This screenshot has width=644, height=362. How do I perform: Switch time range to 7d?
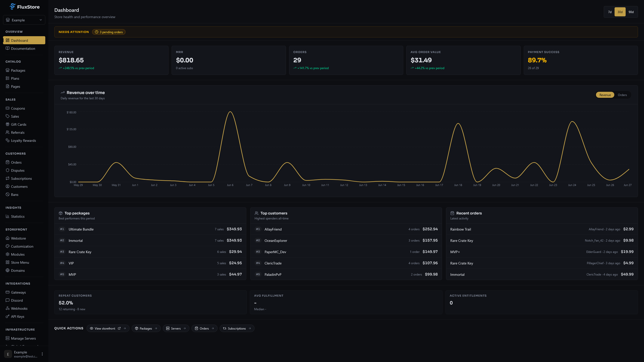pyautogui.click(x=610, y=12)
